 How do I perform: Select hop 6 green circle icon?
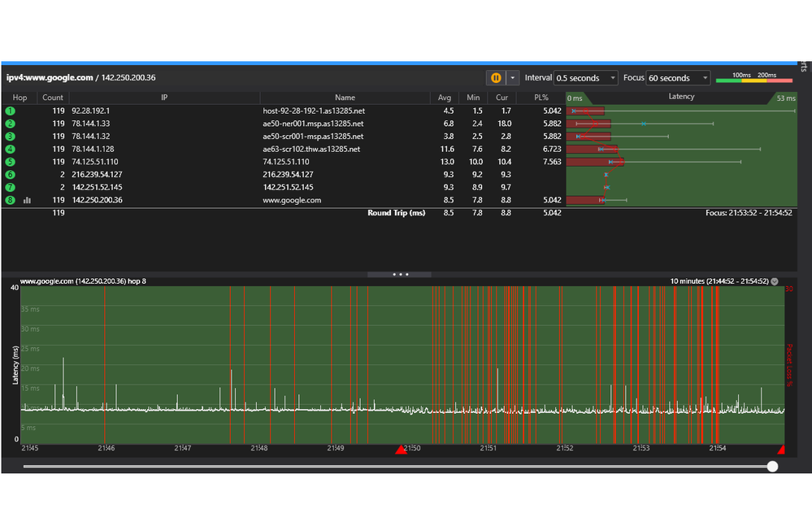11,175
